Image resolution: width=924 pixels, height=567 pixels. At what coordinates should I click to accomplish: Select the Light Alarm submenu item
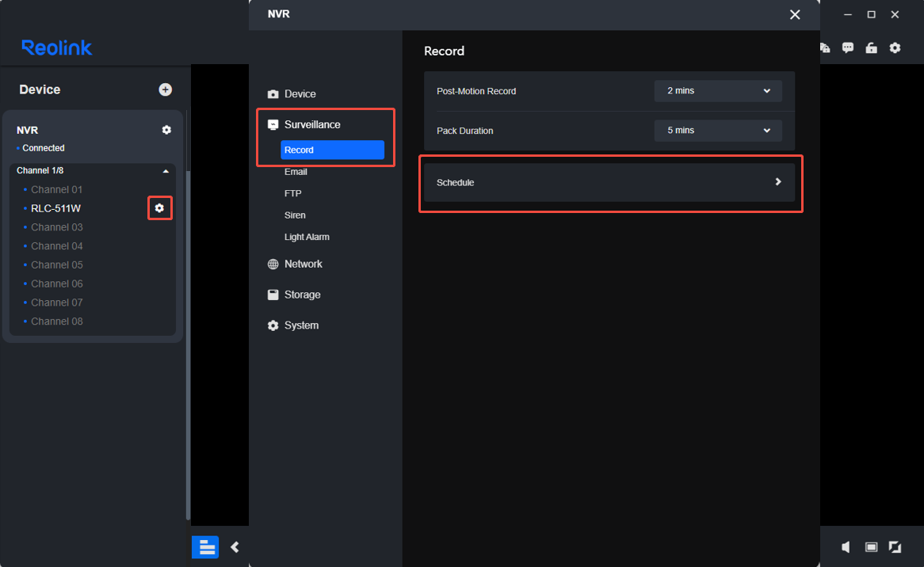point(307,238)
